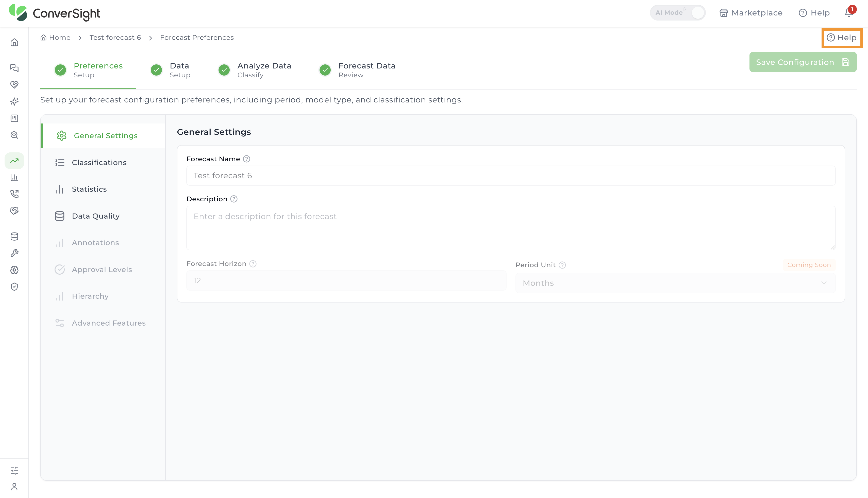Screen dimensions: 868x498
Task: Click the highlighted Help button below the bell
Action: point(842,38)
